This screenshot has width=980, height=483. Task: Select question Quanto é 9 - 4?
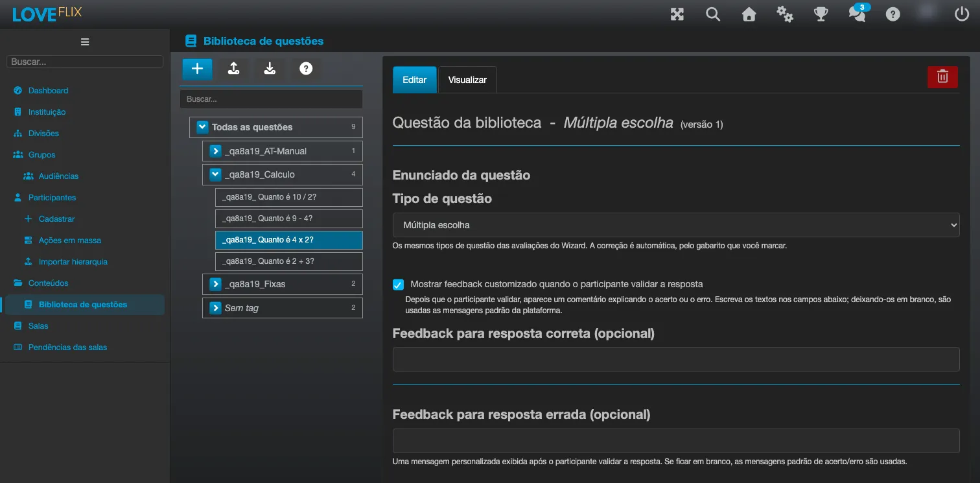pos(289,218)
